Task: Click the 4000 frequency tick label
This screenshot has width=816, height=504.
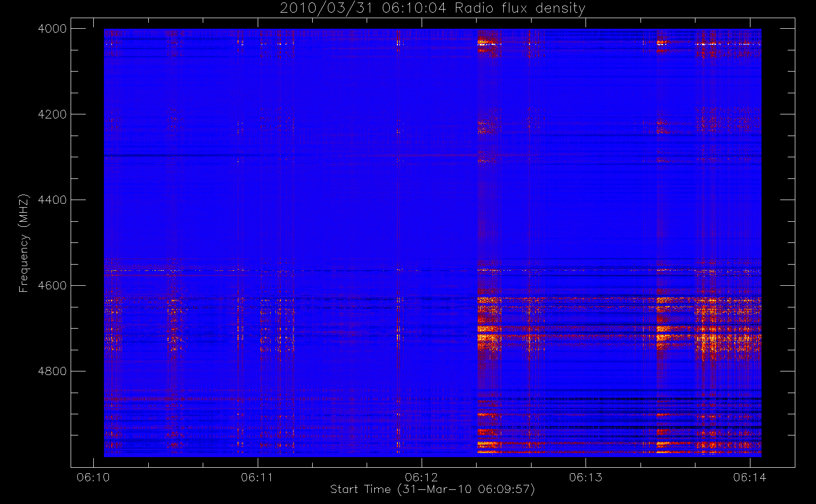Action: tap(52, 29)
